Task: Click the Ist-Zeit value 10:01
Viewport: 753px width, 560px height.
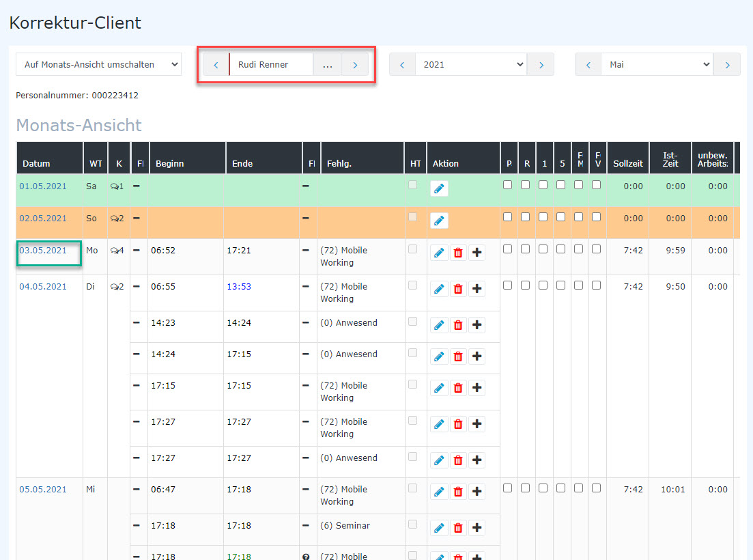Action: 673,490
